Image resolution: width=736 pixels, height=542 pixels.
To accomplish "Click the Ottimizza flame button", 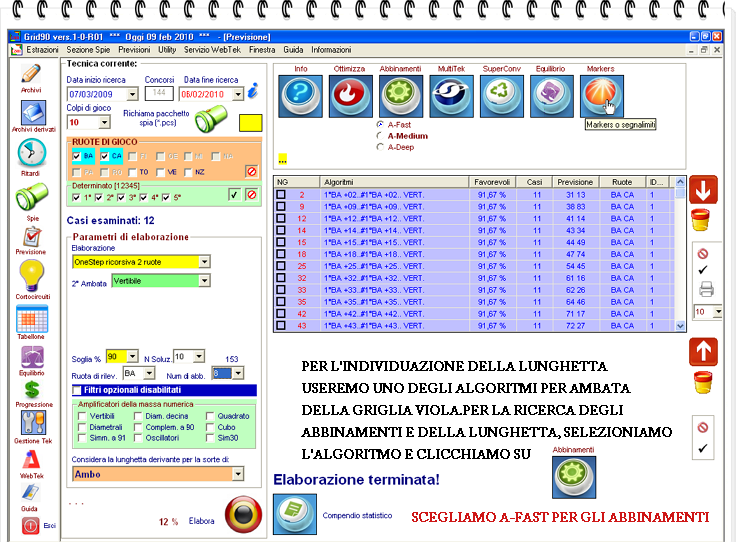I will (x=351, y=96).
